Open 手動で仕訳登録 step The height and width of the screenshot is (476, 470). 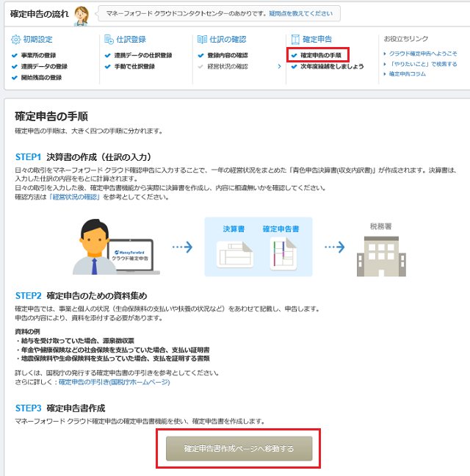(x=134, y=67)
